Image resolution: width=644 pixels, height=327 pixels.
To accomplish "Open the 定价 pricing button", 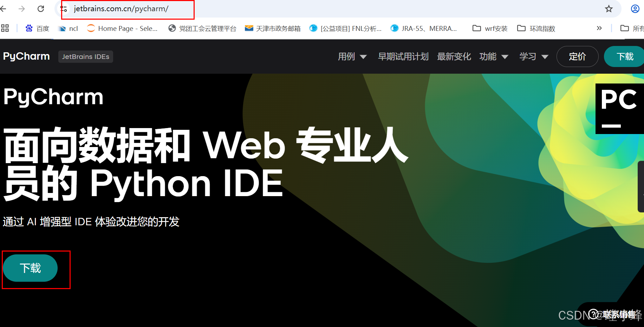I will (x=577, y=56).
